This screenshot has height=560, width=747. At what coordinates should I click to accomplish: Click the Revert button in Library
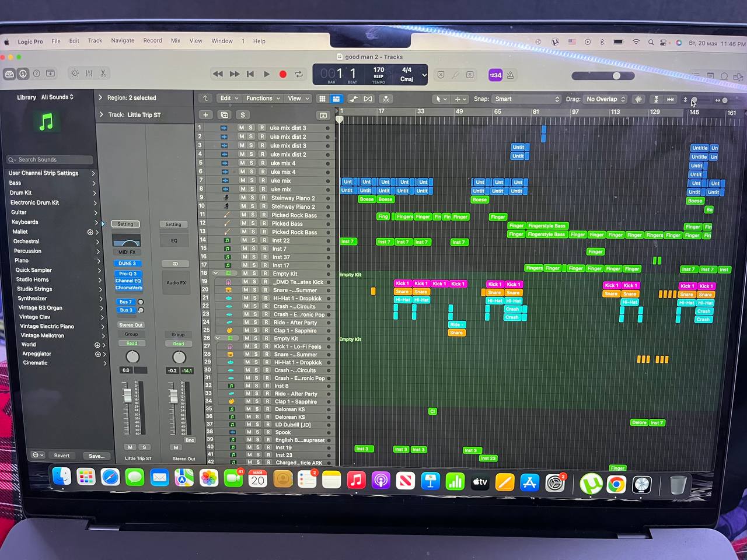[62, 456]
